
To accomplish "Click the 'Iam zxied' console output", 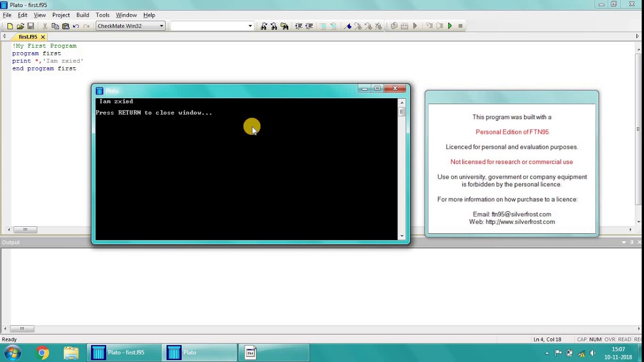I will (x=116, y=102).
